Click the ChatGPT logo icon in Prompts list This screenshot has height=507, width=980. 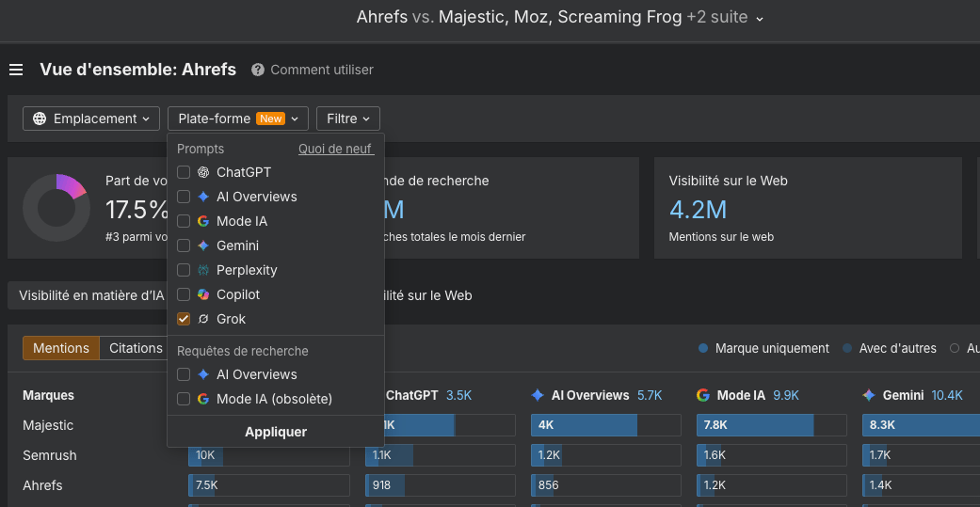(x=203, y=172)
